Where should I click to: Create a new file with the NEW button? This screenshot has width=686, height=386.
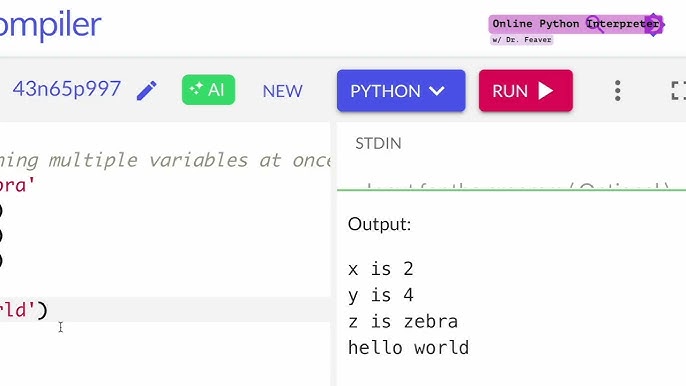click(283, 91)
